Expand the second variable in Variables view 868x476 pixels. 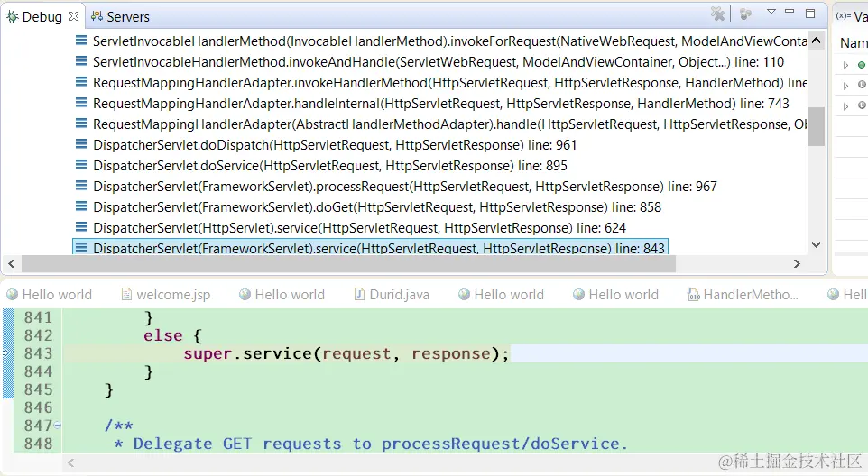click(x=845, y=86)
